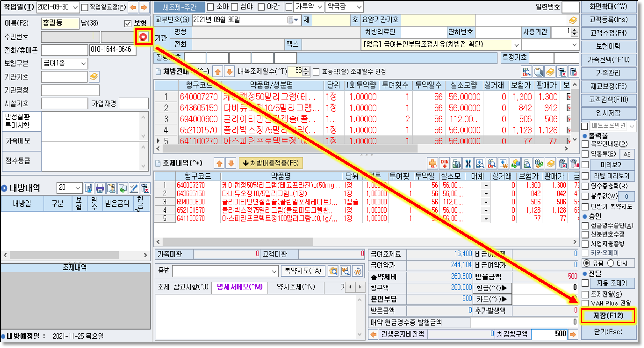Click the printer icon in 내방내역 toolbar
Image resolution: width=644 pixels, height=348 pixels.
100,188
